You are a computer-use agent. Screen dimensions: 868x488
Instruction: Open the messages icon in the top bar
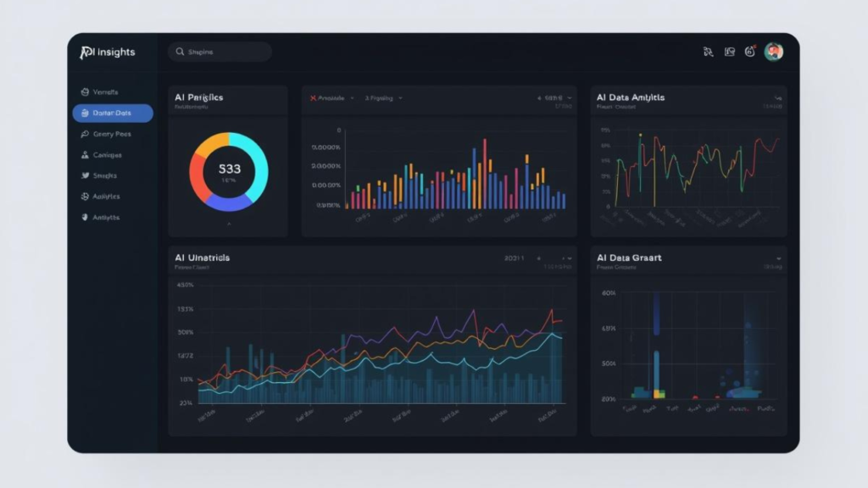pos(729,52)
